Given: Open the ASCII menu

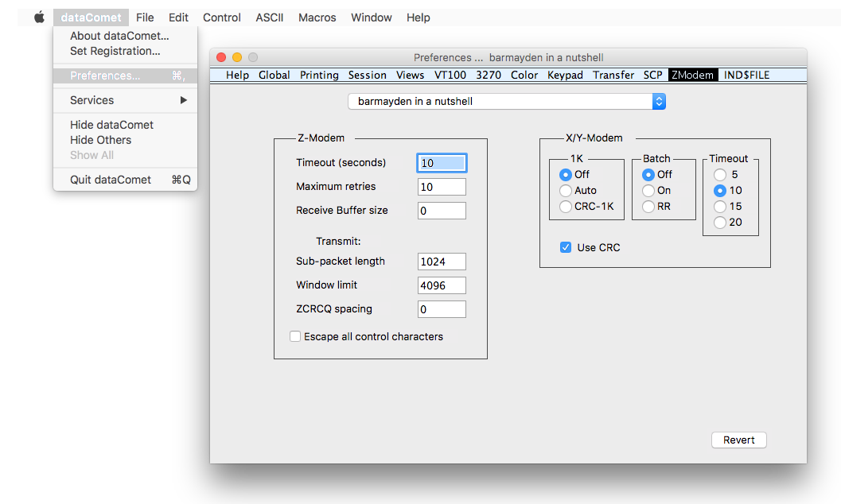Looking at the screenshot, I should (269, 17).
